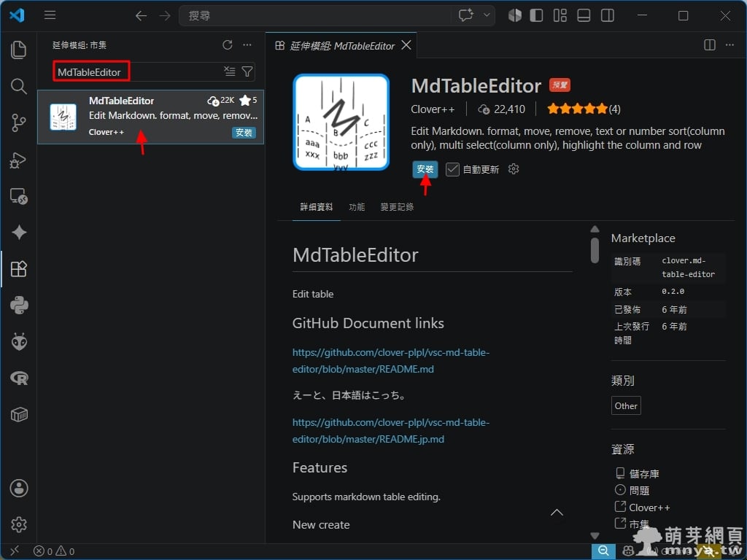Screen dimensions: 747x560
Task: Open extensions view more actions menu
Action: point(247,44)
